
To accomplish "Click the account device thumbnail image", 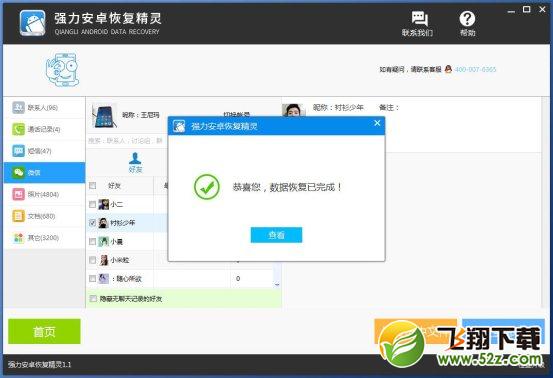I will [104, 116].
